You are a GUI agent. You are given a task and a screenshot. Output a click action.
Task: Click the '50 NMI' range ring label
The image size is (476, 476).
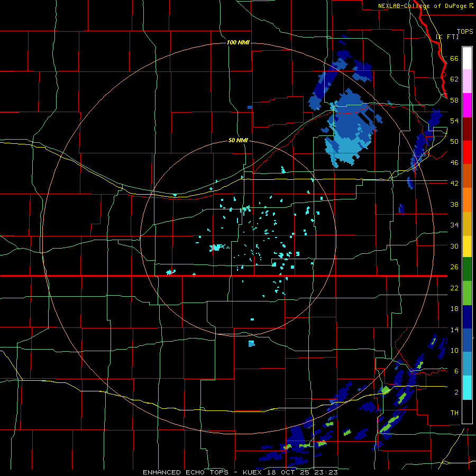238,140
